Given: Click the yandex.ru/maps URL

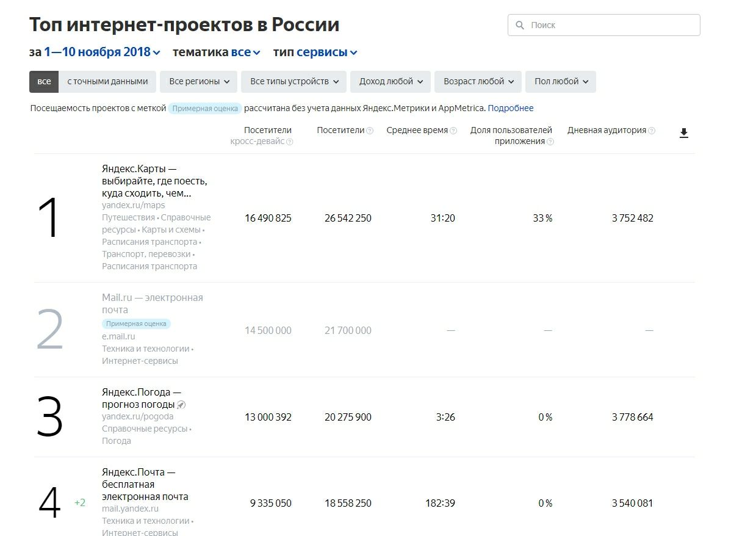Looking at the screenshot, I should [133, 206].
